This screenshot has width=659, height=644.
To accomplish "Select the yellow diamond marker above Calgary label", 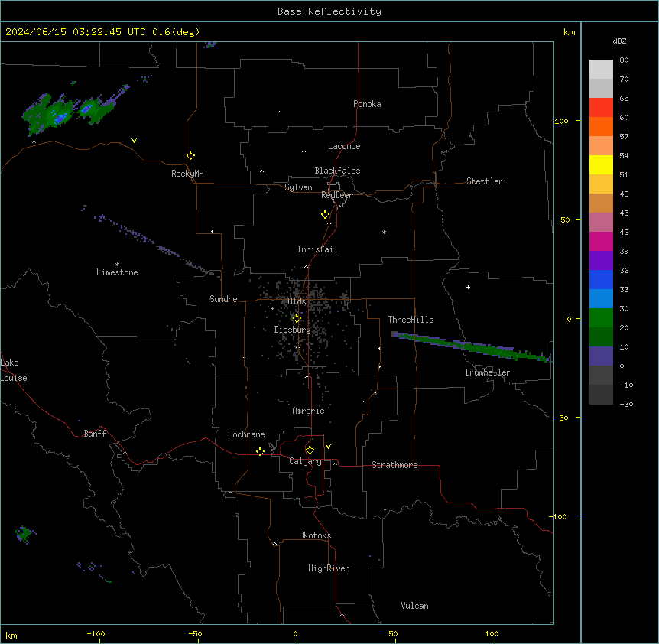I will tap(310, 450).
